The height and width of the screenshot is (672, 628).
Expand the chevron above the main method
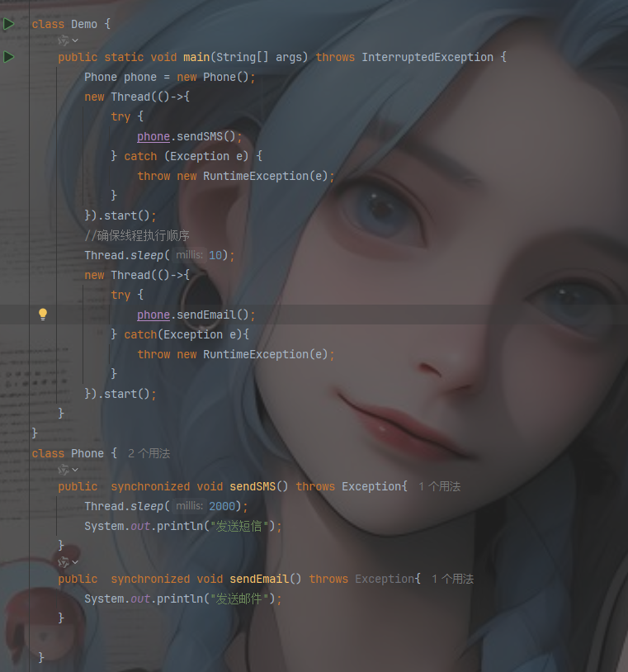[x=75, y=40]
